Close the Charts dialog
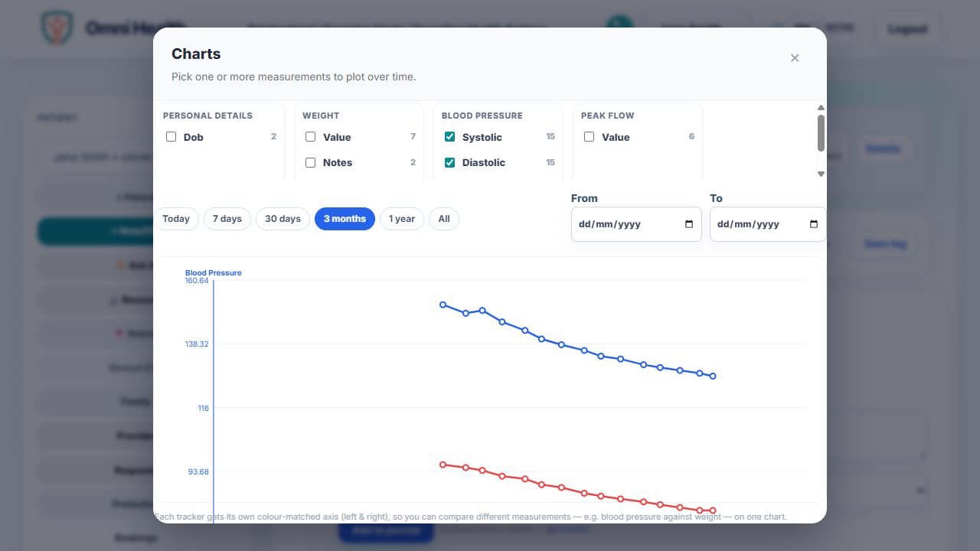The height and width of the screenshot is (551, 980). pyautogui.click(x=795, y=58)
